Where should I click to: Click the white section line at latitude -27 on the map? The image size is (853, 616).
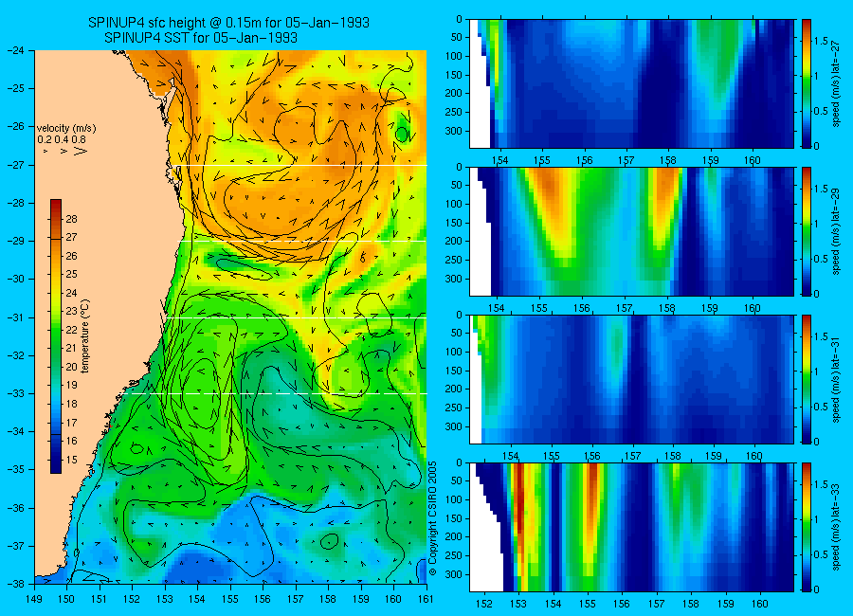coord(300,166)
